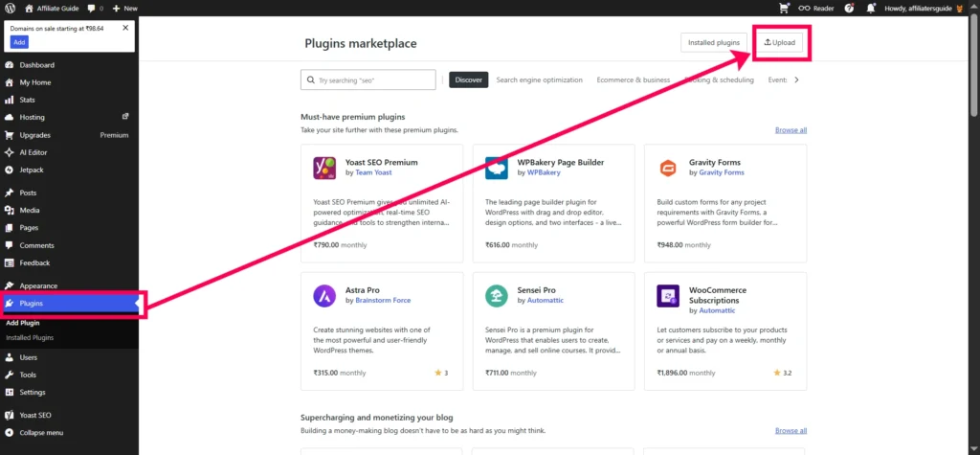This screenshot has width=980, height=455.
Task: Click the Upload button
Action: (779, 43)
